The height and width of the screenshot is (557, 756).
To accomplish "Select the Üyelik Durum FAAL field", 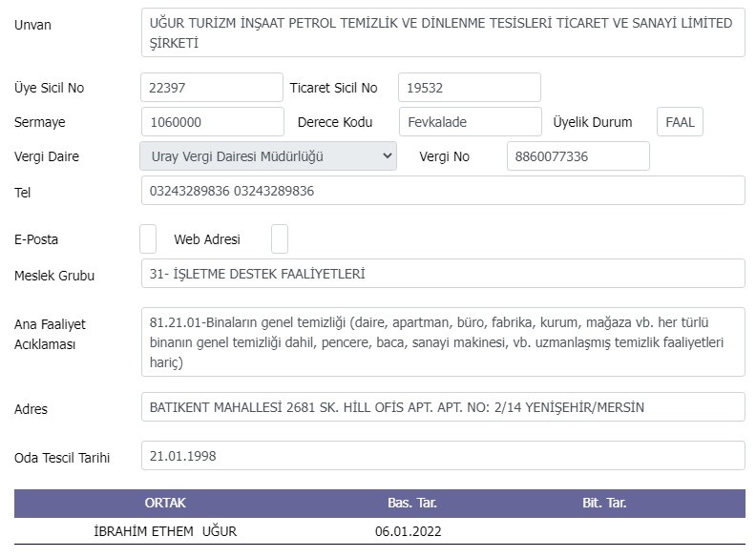I will pyautogui.click(x=680, y=122).
